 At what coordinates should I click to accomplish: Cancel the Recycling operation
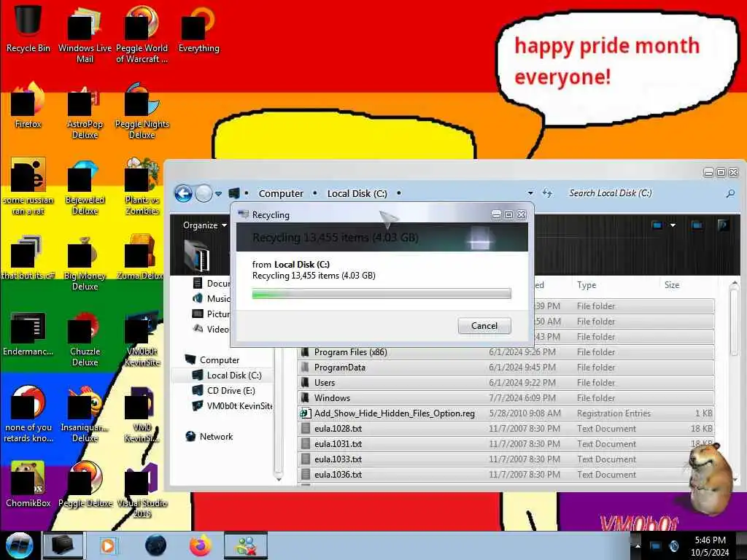484,326
